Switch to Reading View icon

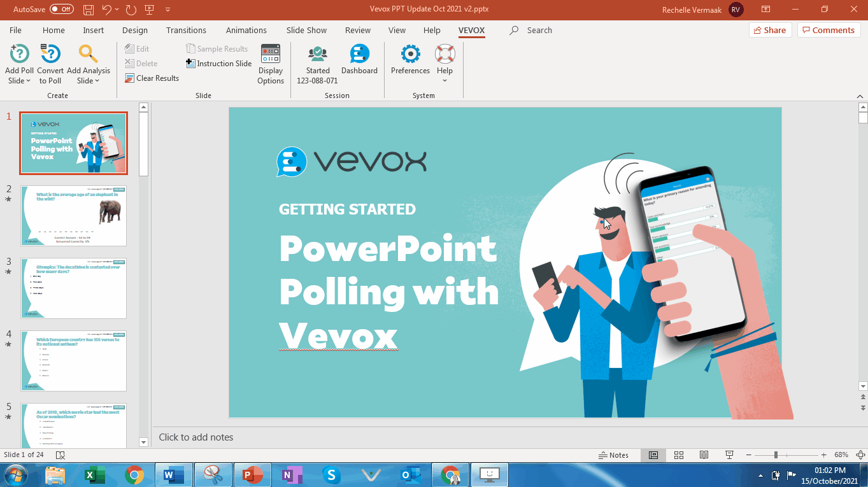(704, 455)
